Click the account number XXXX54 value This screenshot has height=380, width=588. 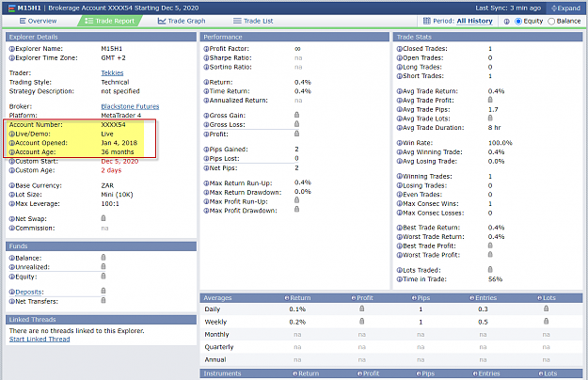coord(113,125)
